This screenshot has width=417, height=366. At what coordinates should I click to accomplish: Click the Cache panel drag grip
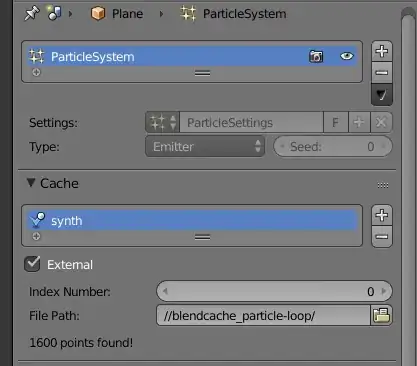pos(383,185)
